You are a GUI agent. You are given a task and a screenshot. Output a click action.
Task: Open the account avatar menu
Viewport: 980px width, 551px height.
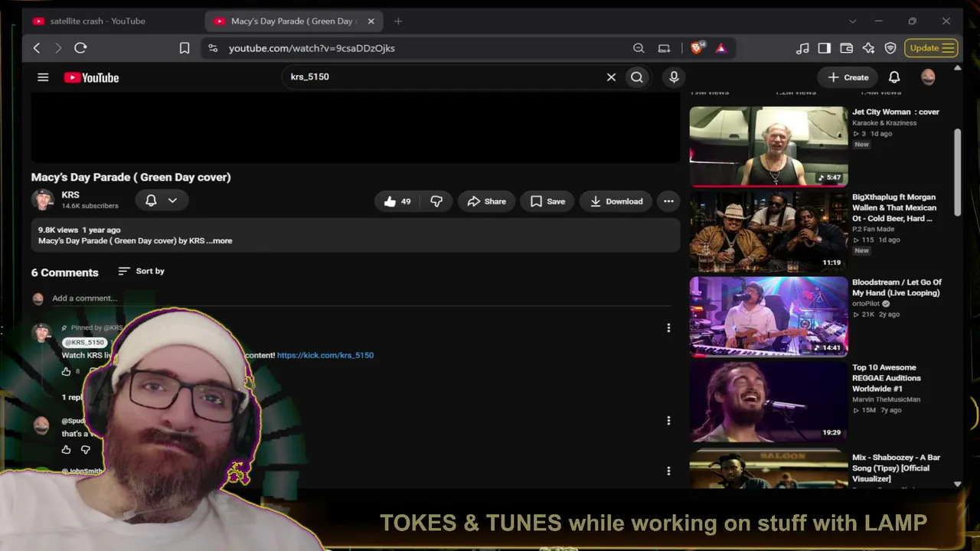(928, 77)
